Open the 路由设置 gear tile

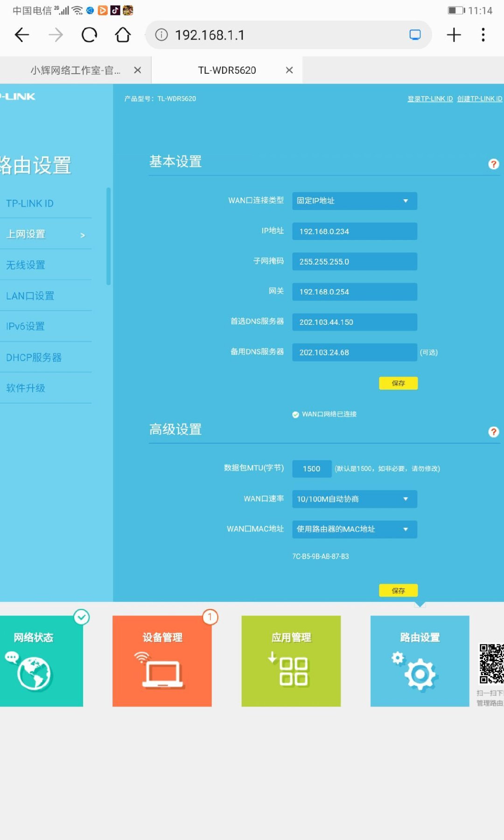point(420,661)
